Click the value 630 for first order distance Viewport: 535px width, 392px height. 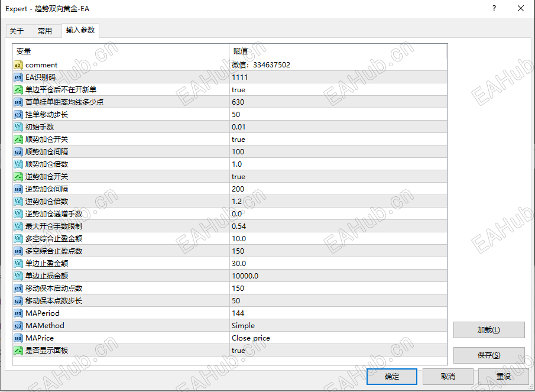(238, 102)
